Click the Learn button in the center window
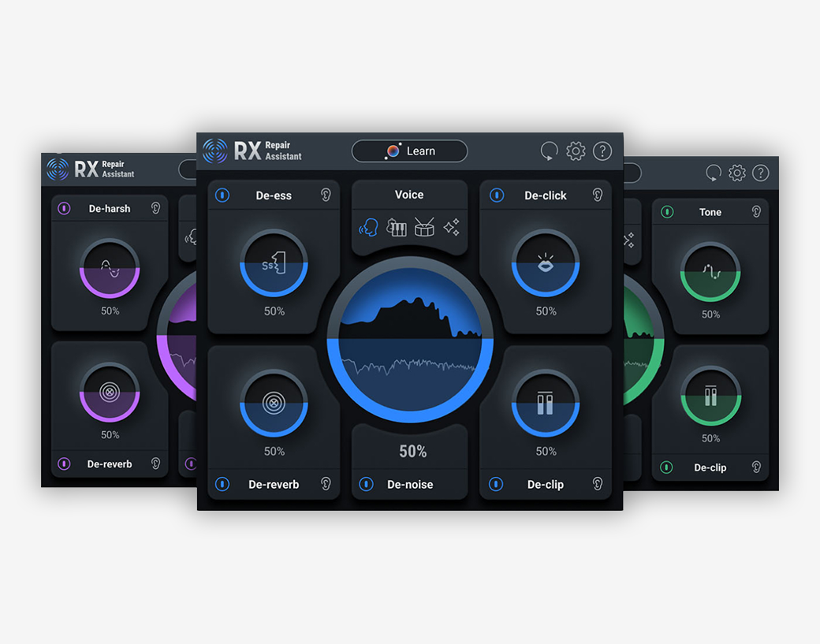 point(409,151)
